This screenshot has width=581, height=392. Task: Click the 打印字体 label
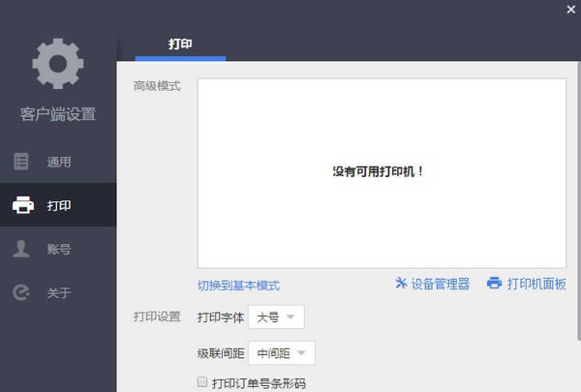pos(221,317)
